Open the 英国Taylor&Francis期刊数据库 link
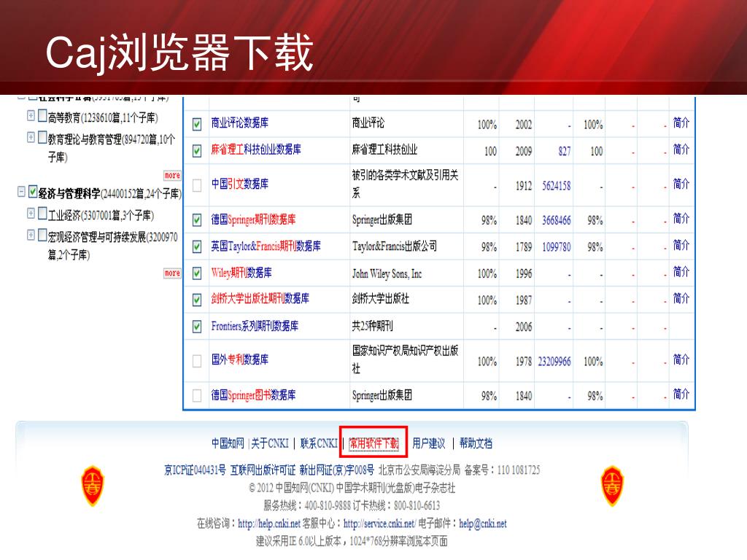Image resolution: width=747 pixels, height=560 pixels. (266, 246)
